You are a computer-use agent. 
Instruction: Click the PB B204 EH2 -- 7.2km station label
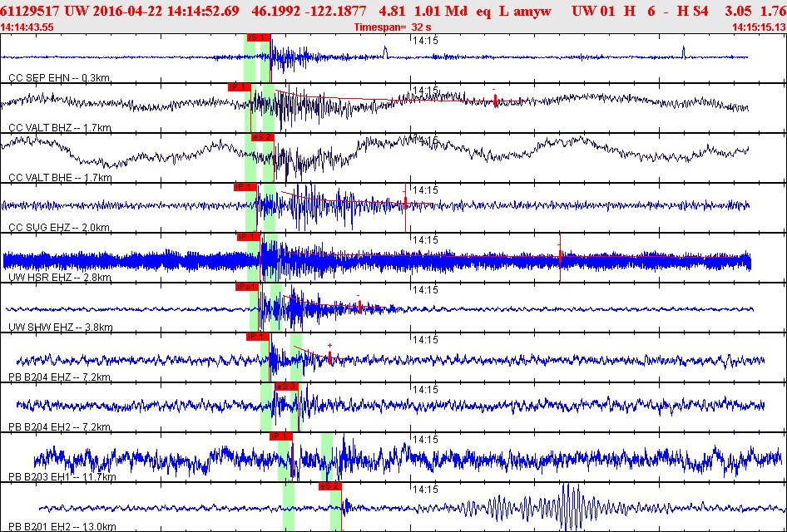pos(60,427)
